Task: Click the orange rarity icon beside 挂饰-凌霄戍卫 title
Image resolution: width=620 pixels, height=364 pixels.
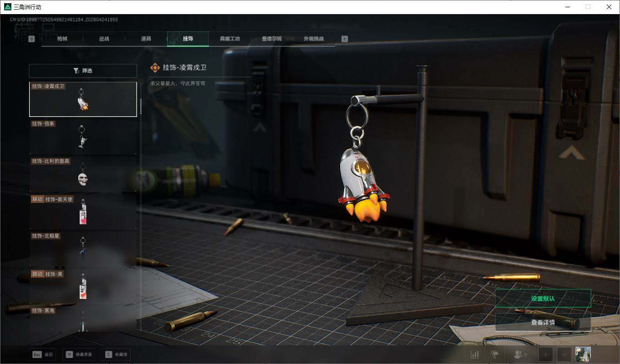Action: (x=155, y=67)
